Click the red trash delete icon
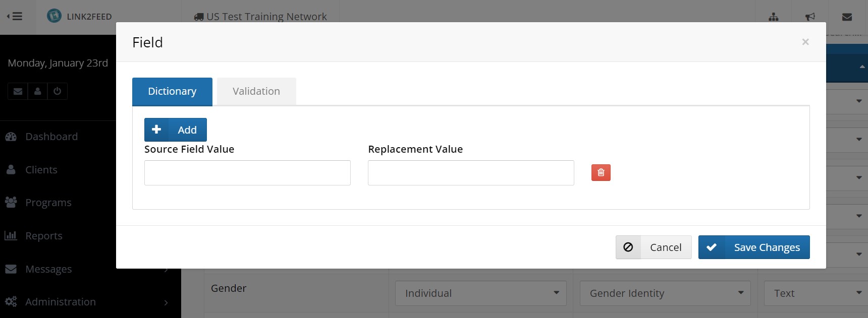The image size is (868, 318). (601, 173)
